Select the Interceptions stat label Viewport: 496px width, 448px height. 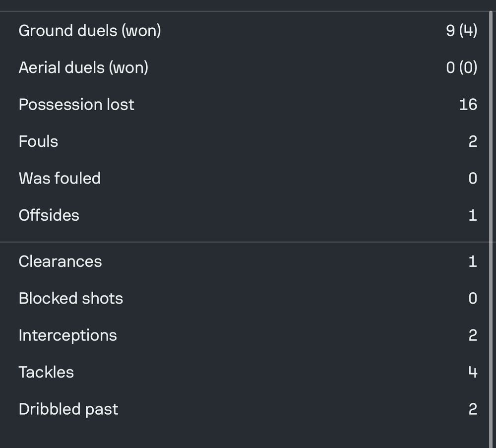pos(67,335)
